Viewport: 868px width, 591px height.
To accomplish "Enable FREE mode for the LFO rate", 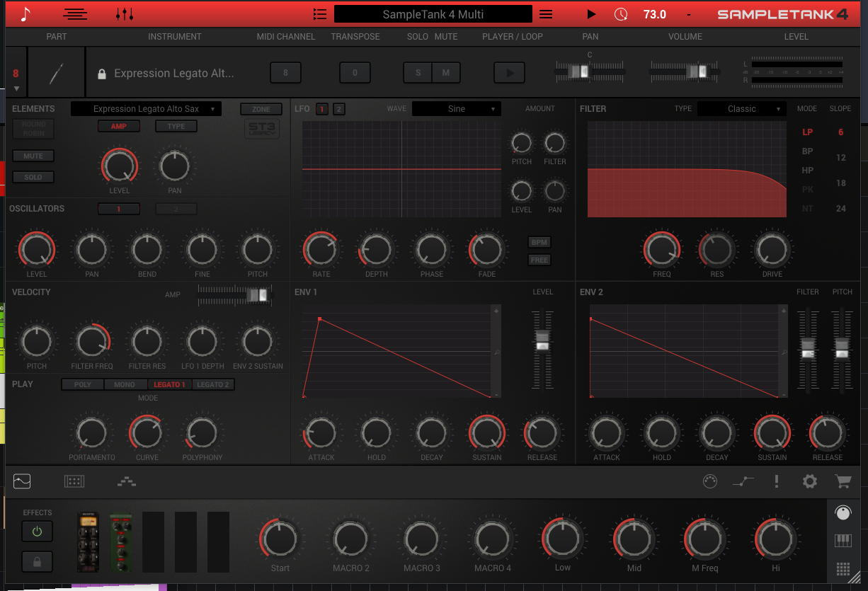I will [x=539, y=260].
